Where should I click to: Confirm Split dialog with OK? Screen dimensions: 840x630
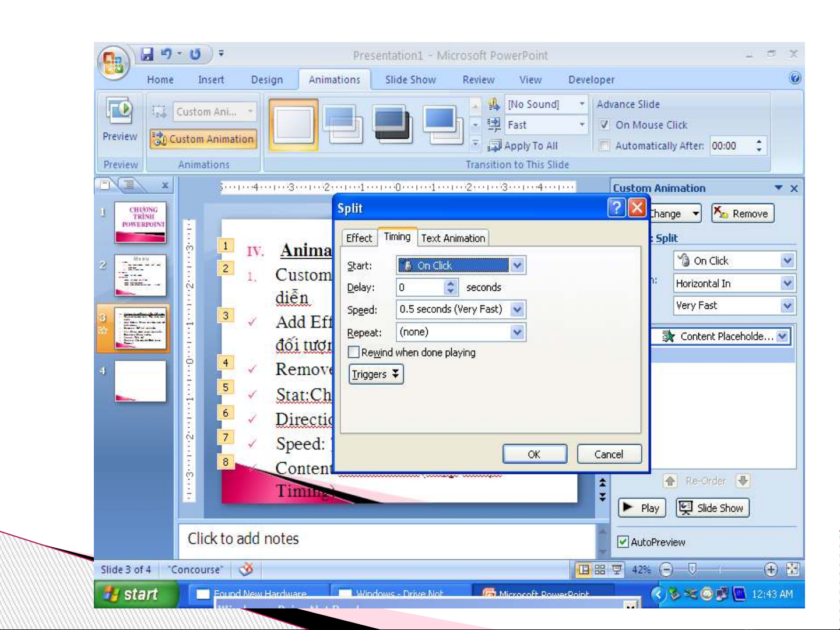point(535,454)
